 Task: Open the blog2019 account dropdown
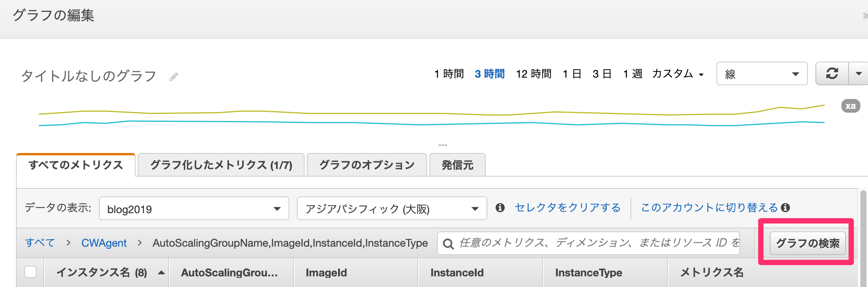click(x=194, y=208)
